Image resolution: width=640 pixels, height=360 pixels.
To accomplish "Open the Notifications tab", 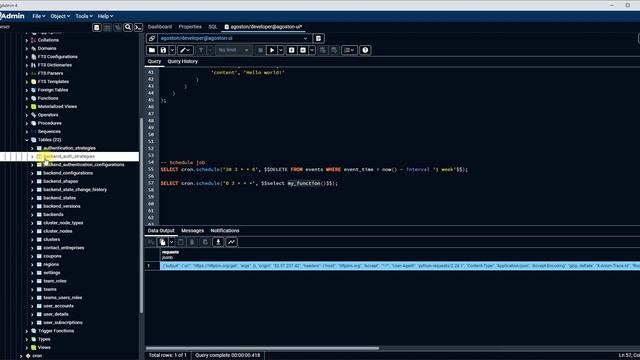I will (x=225, y=231).
